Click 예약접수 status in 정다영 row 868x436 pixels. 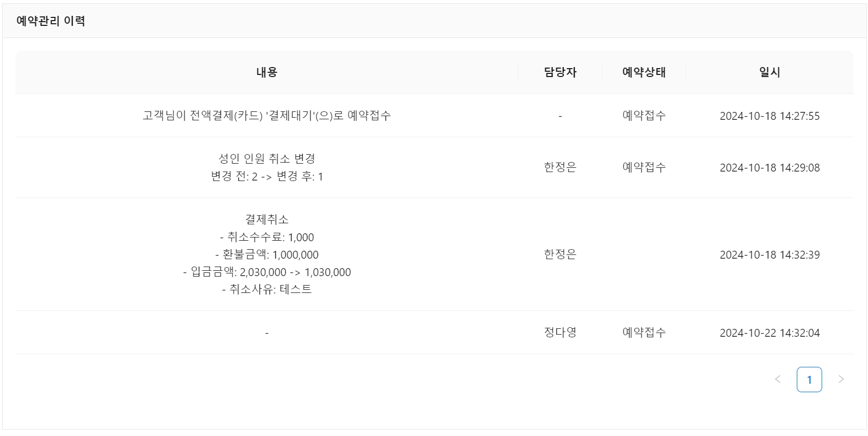coord(644,333)
